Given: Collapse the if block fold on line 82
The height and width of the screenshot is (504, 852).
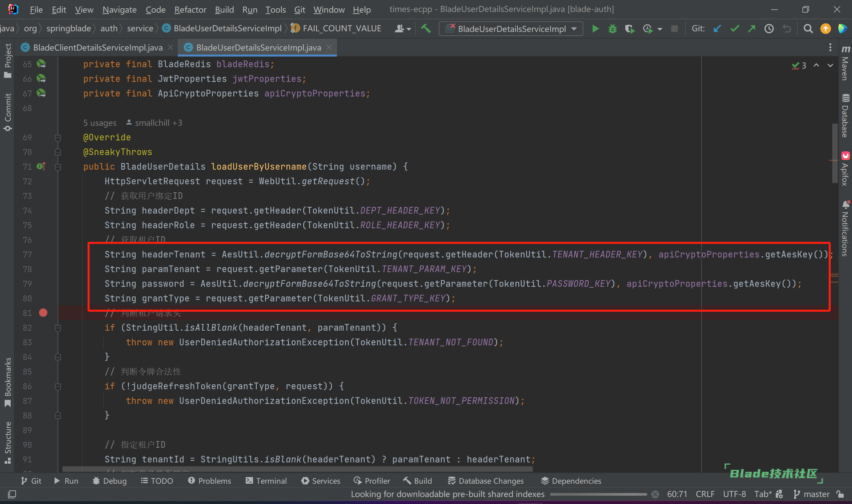Looking at the screenshot, I should point(58,328).
